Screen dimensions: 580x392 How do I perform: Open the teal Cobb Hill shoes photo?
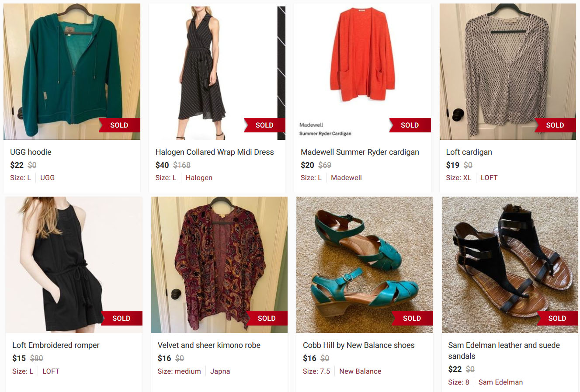coord(365,265)
